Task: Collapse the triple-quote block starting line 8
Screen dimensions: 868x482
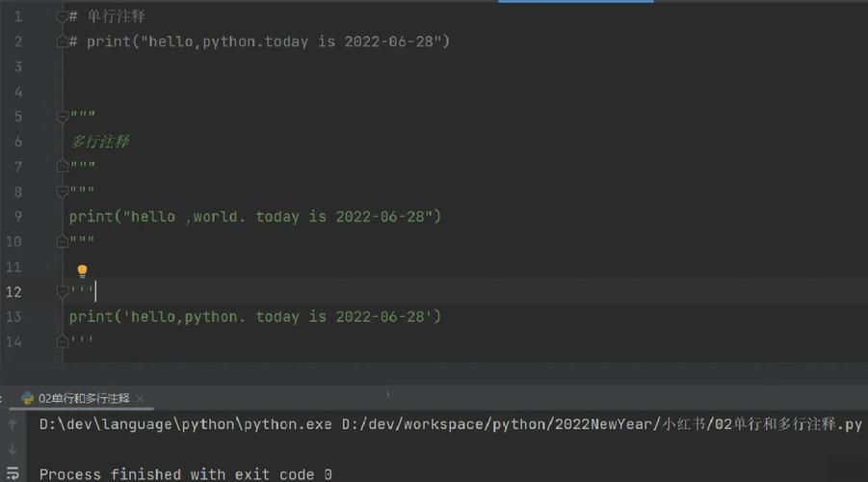Action: (x=64, y=192)
